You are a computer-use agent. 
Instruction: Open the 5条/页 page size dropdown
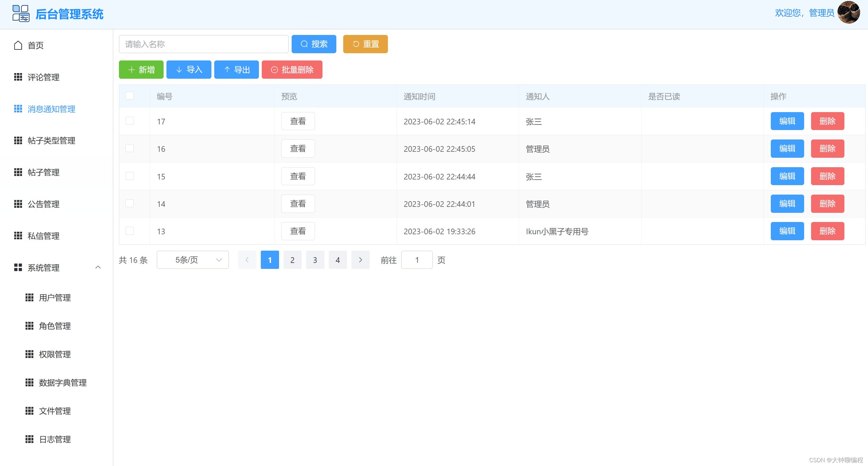pyautogui.click(x=193, y=260)
